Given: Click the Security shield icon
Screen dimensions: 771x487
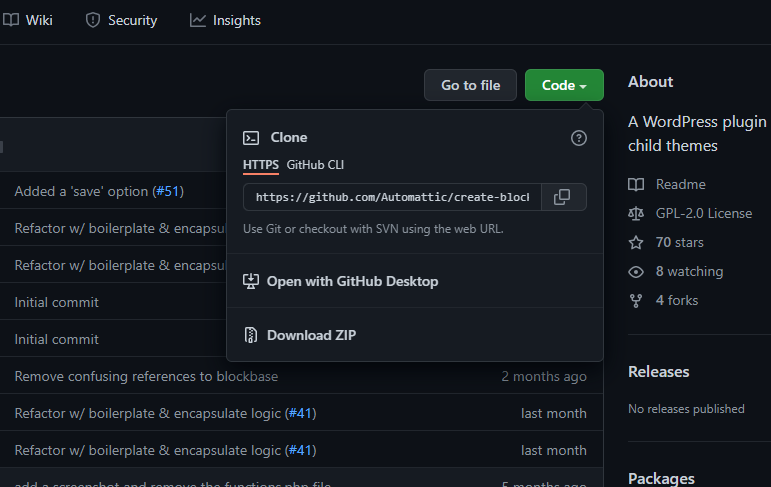Looking at the screenshot, I should click(92, 20).
